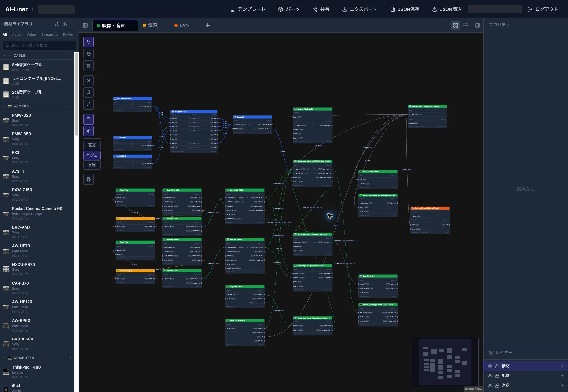Toggle the canvas grid display
The image size is (568, 392).
(x=89, y=119)
